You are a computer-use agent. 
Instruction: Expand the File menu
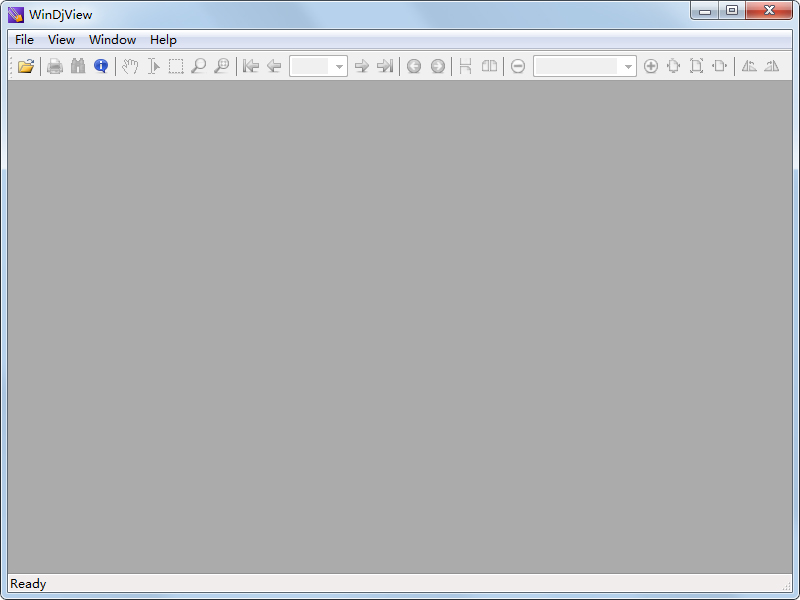click(23, 39)
